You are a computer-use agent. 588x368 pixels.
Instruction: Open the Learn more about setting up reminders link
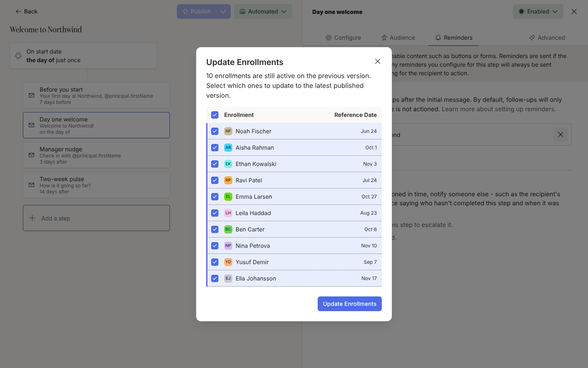coord(499,109)
